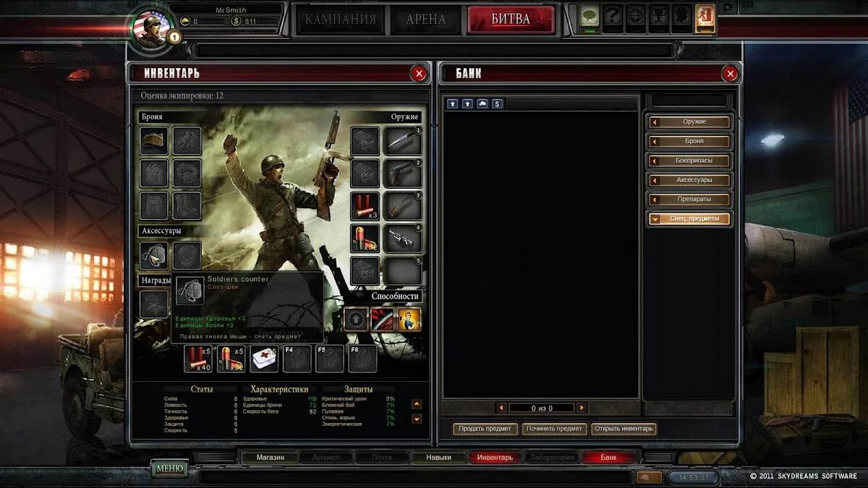Open the help question-mark icon
The height and width of the screenshot is (488, 868).
pyautogui.click(x=613, y=17)
